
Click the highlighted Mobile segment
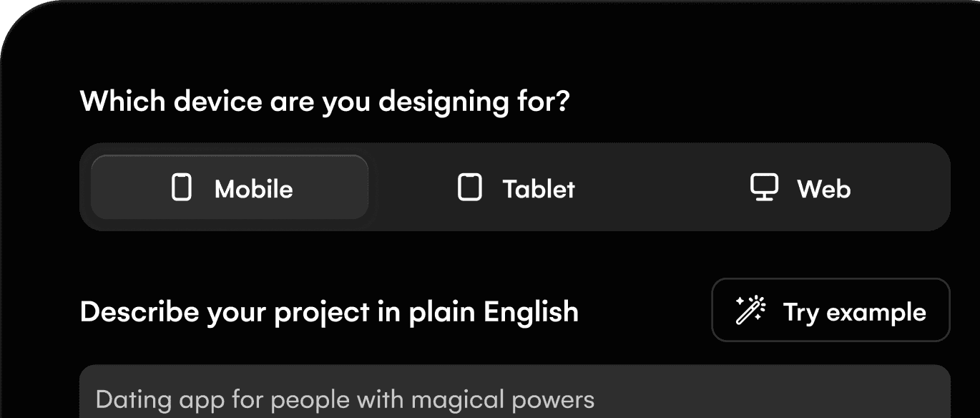coord(230,187)
